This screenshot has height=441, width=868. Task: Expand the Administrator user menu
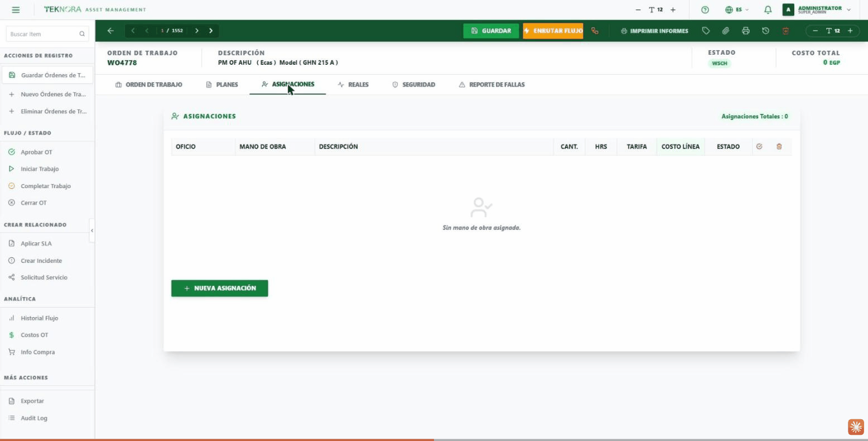(x=817, y=9)
